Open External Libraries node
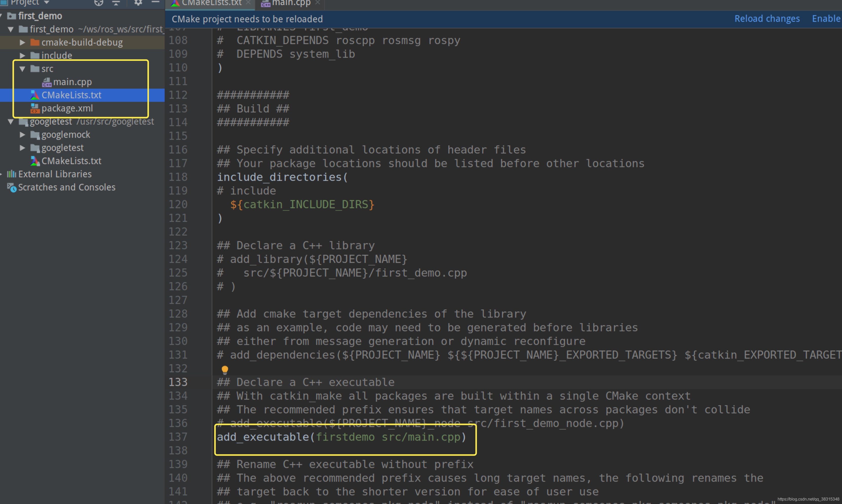This screenshot has width=842, height=504. coord(55,174)
